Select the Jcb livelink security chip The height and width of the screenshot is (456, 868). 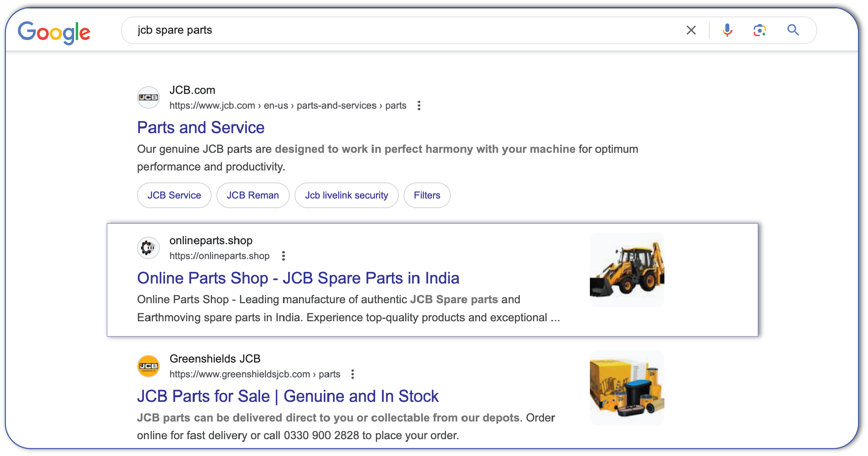click(347, 195)
